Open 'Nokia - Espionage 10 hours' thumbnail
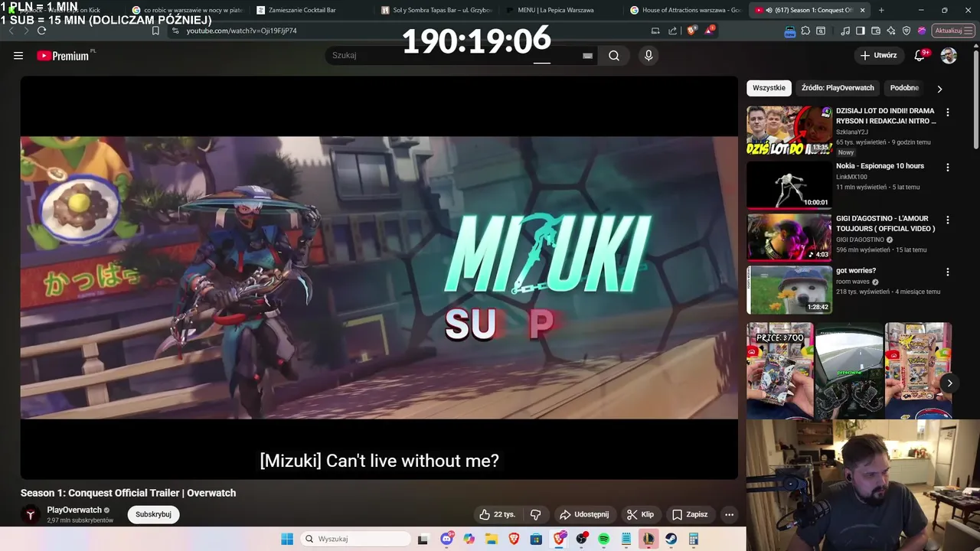This screenshot has width=980, height=551. (789, 184)
